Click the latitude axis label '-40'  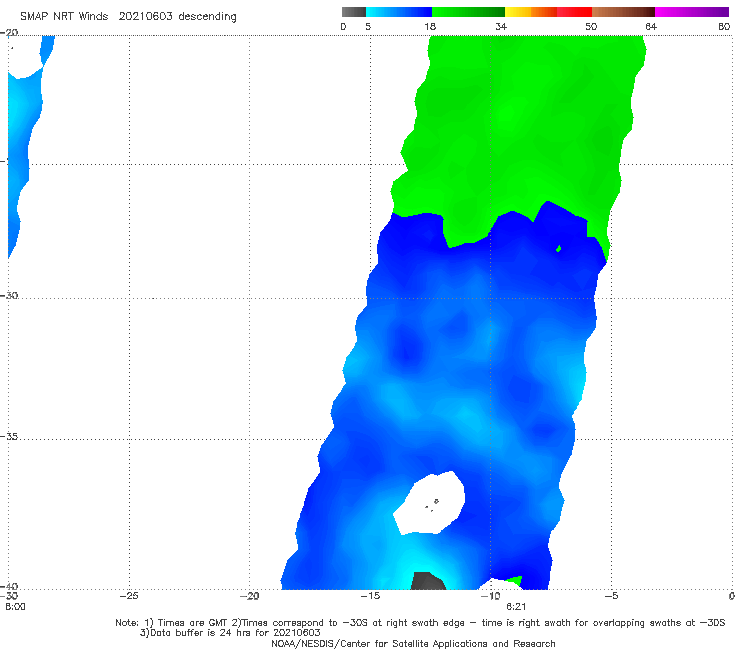click(x=9, y=586)
